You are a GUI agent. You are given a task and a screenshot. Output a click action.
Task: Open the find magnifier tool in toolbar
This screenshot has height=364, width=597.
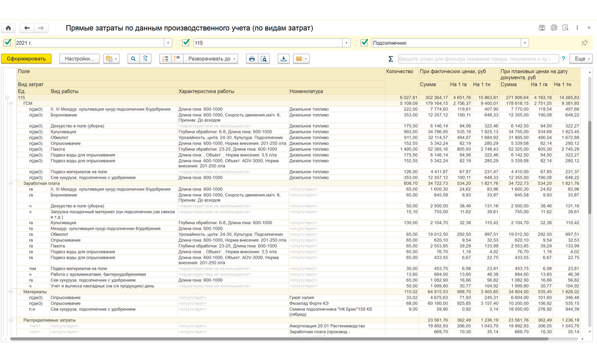click(x=134, y=59)
